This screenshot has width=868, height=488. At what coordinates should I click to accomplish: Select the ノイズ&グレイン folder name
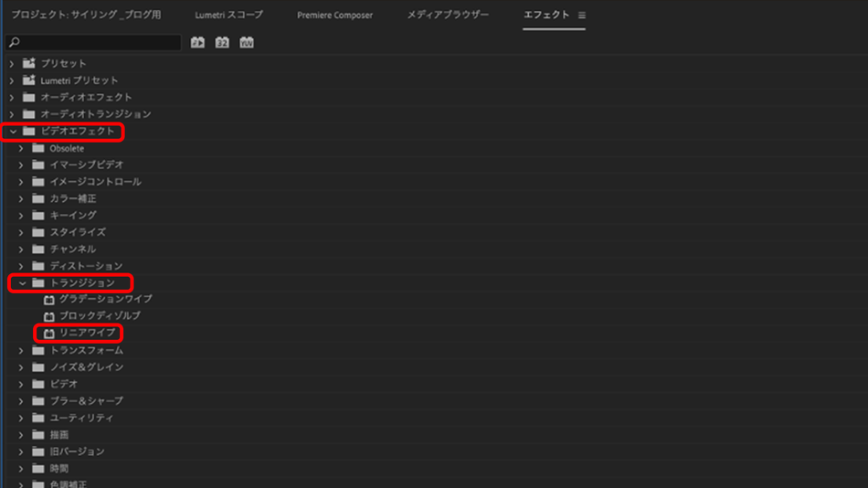point(87,367)
